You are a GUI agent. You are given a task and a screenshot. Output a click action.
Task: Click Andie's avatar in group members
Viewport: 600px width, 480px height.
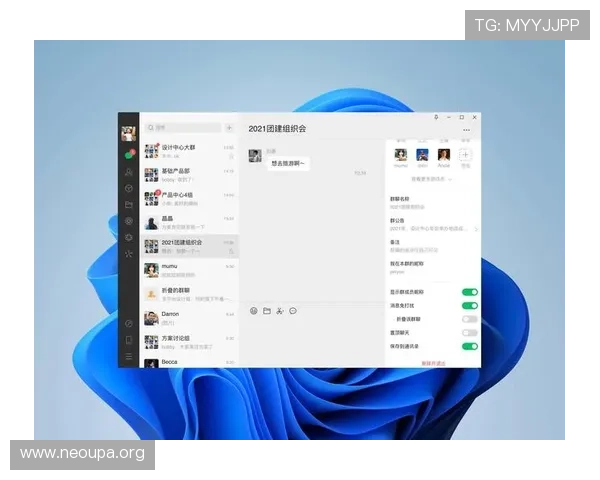pos(444,155)
